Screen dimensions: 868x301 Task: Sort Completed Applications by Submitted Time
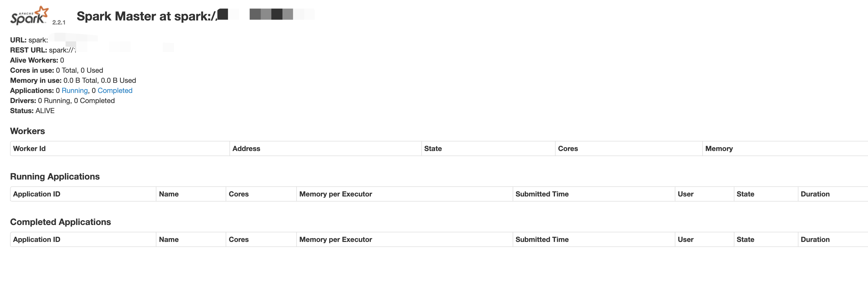(542, 240)
